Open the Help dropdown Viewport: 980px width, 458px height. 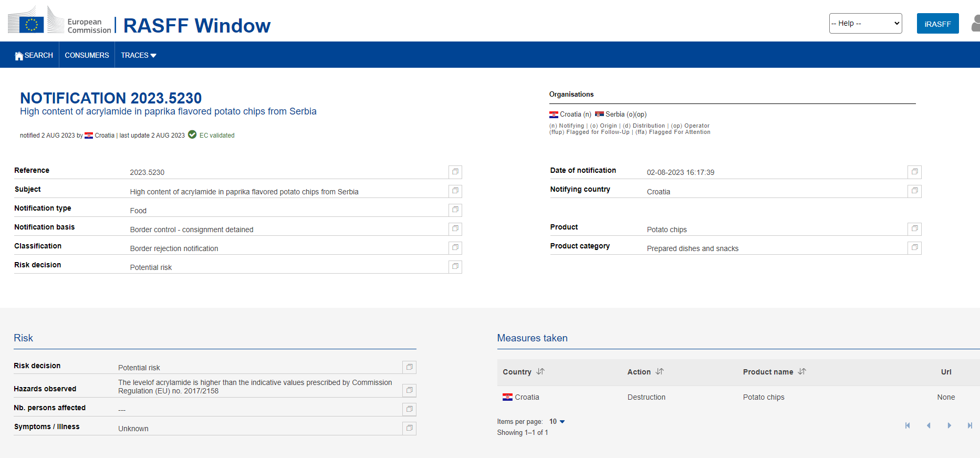click(x=865, y=24)
